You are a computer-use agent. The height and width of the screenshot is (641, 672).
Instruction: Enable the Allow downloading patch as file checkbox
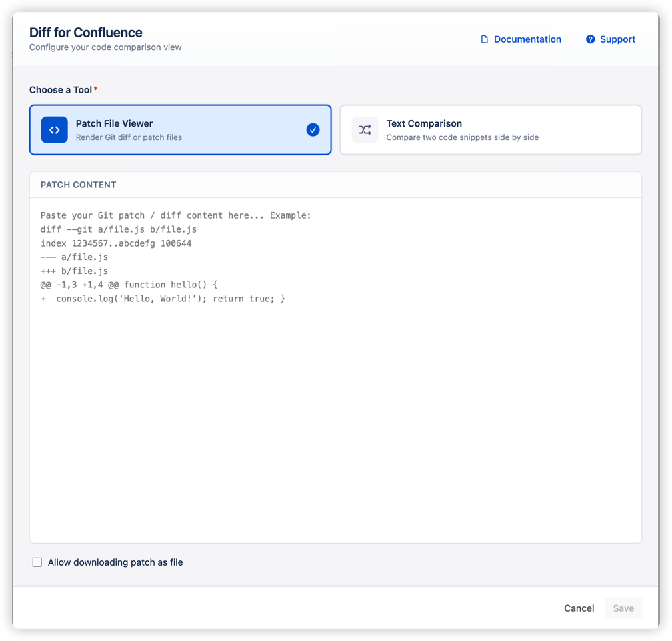point(37,562)
